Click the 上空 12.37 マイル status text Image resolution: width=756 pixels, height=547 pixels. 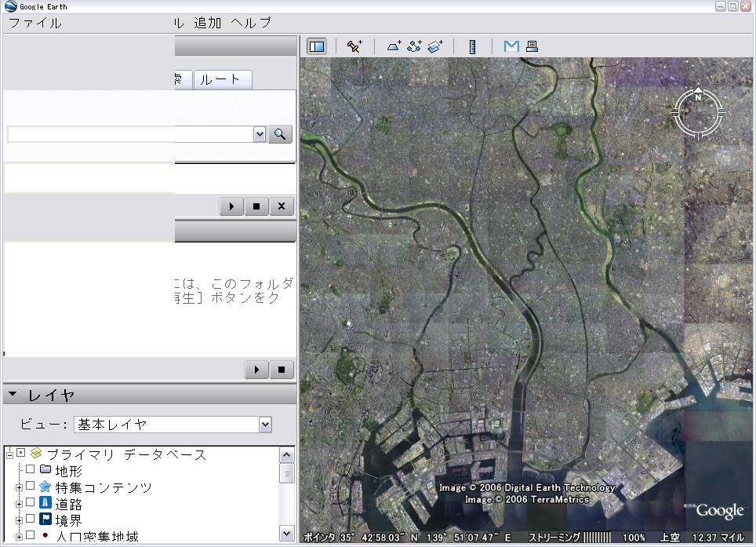click(x=702, y=538)
